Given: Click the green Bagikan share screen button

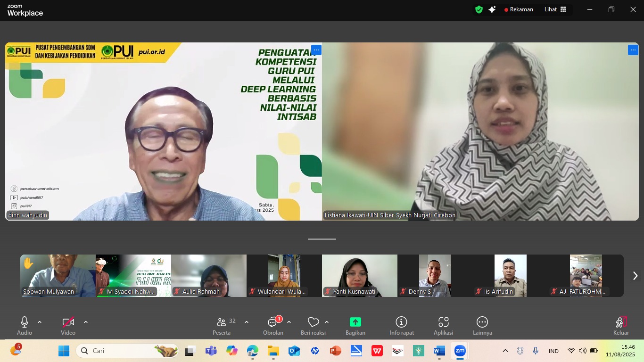Looking at the screenshot, I should click(x=355, y=322).
